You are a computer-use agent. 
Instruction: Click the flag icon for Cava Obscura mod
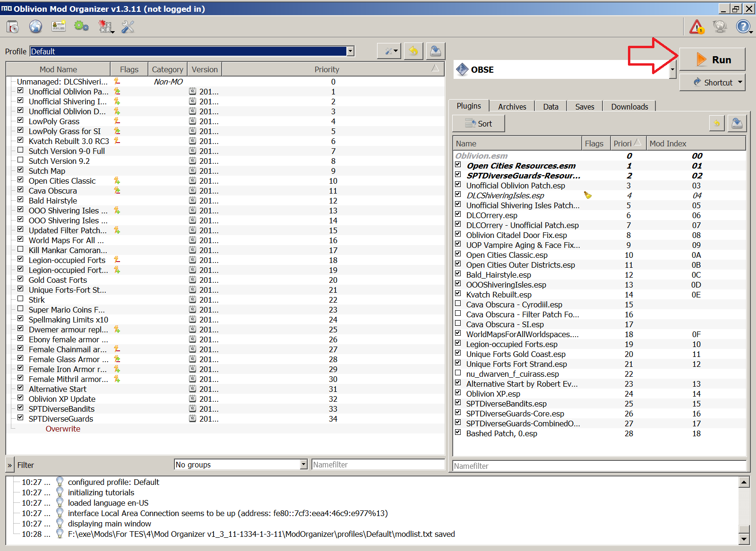coord(117,190)
